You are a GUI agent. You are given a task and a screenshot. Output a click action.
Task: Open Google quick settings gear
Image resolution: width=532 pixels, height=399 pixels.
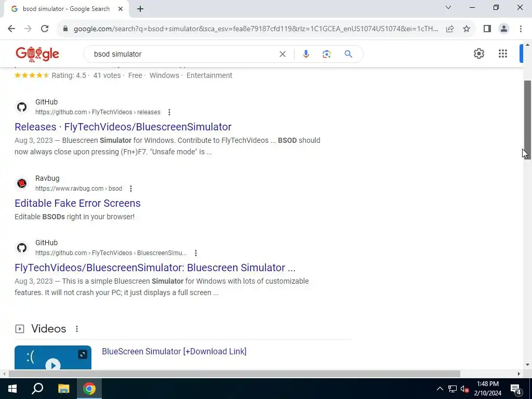[478, 54]
